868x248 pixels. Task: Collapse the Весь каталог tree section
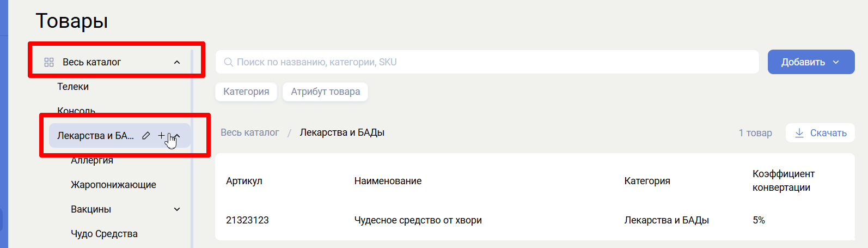(177, 62)
